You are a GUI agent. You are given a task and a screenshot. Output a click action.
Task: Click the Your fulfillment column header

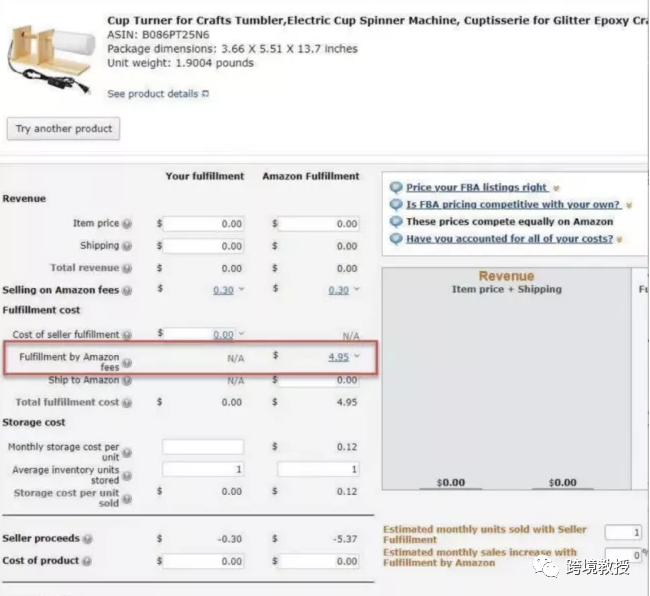[x=205, y=177]
